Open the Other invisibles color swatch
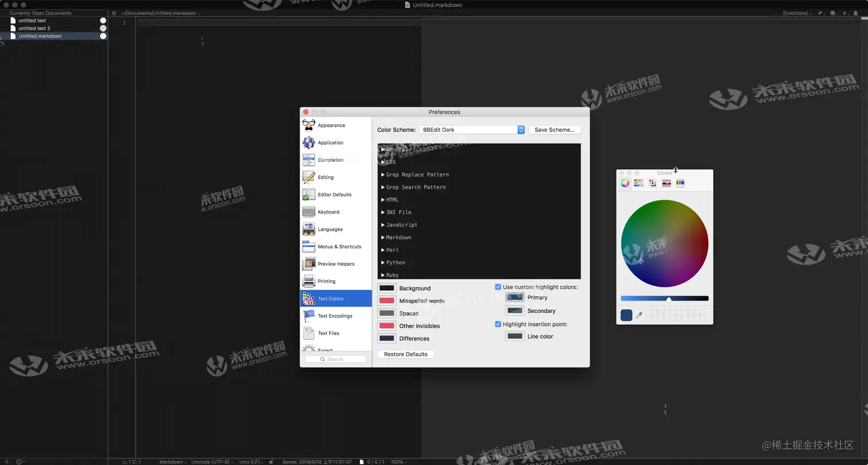The height and width of the screenshot is (465, 868). point(387,325)
